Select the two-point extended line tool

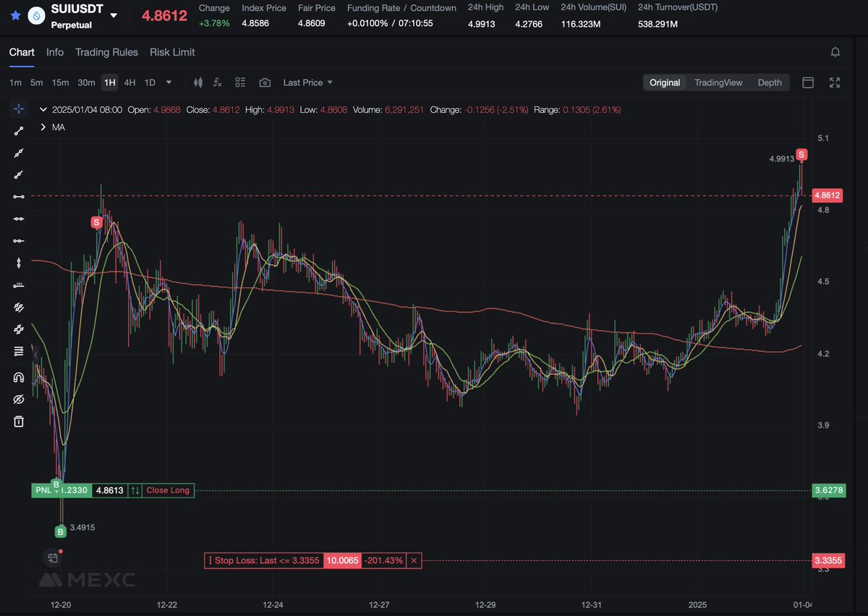point(19,174)
